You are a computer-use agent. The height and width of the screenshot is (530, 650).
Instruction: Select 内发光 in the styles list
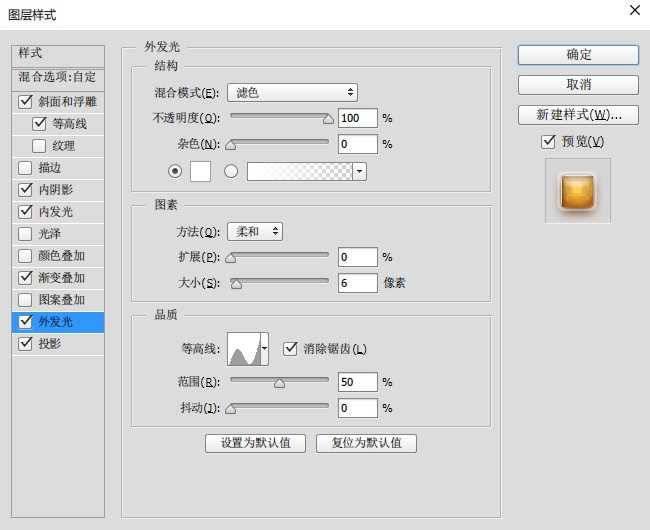(x=55, y=212)
